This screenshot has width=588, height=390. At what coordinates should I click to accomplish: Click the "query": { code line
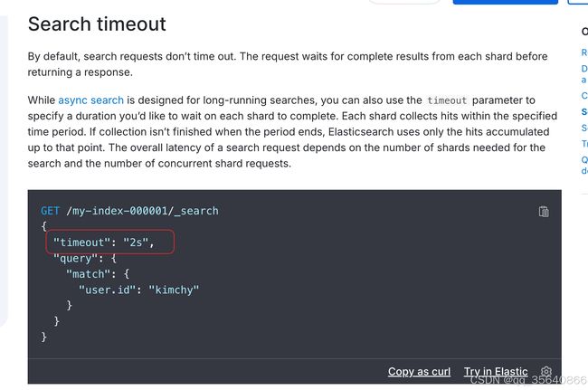click(85, 259)
